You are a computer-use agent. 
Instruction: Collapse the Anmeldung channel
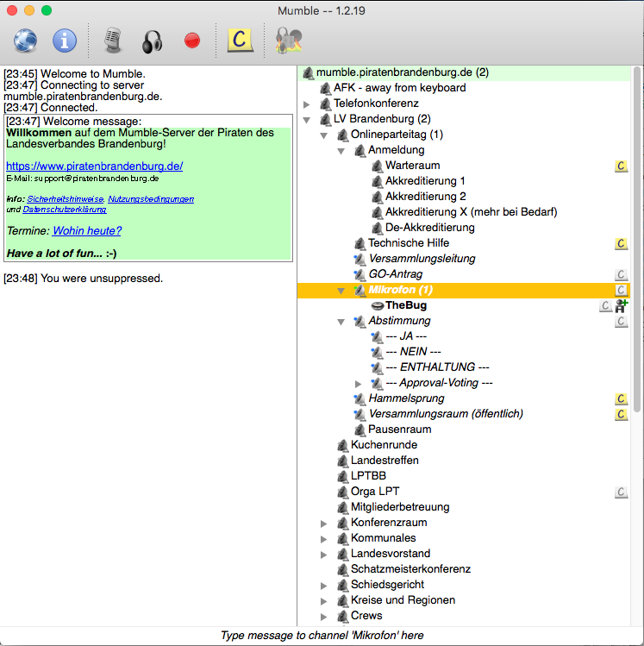coord(341,151)
